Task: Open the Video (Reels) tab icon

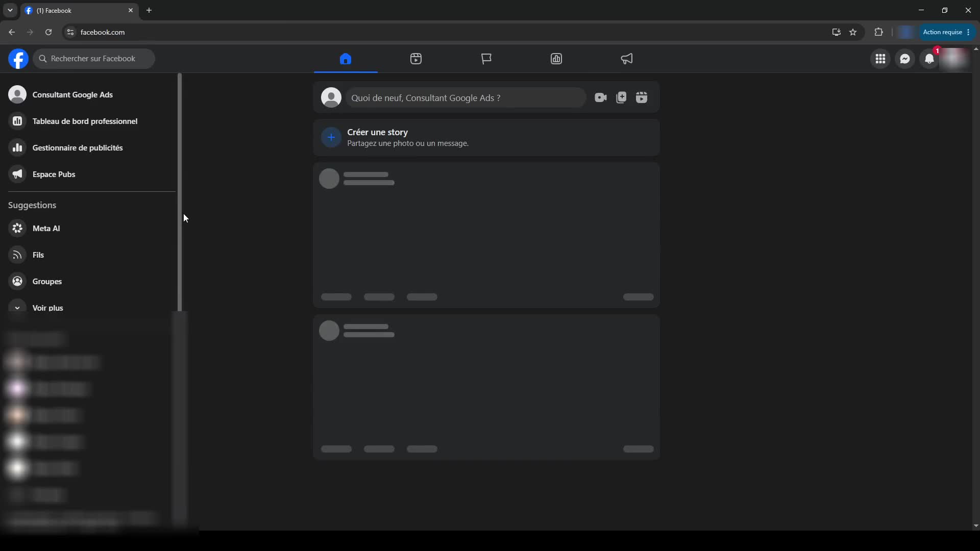Action: click(416, 59)
